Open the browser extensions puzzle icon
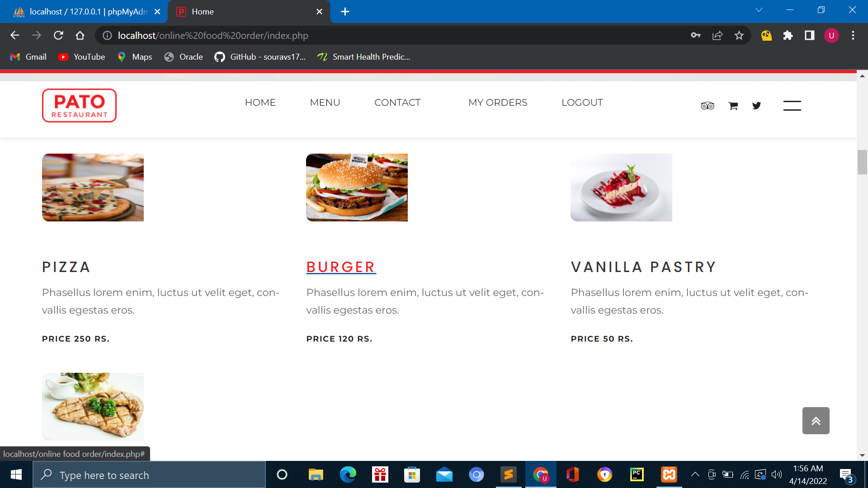 pos(788,35)
